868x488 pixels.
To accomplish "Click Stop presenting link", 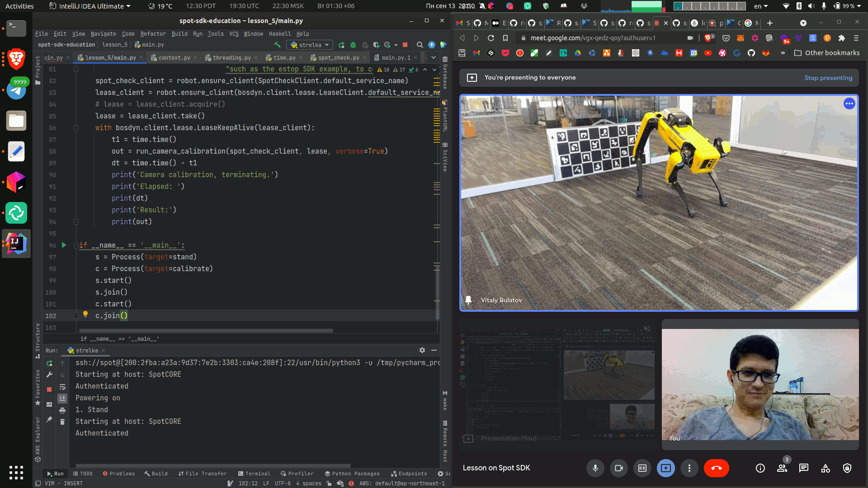I will (828, 78).
